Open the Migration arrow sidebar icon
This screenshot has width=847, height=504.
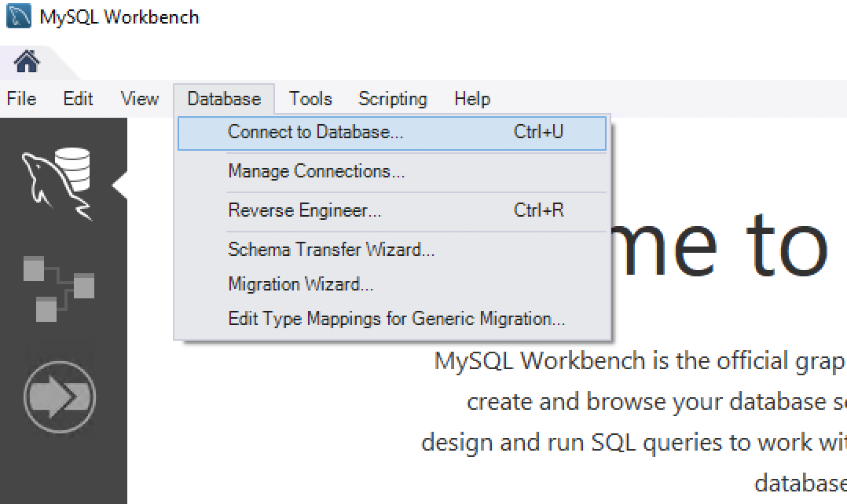click(60, 397)
